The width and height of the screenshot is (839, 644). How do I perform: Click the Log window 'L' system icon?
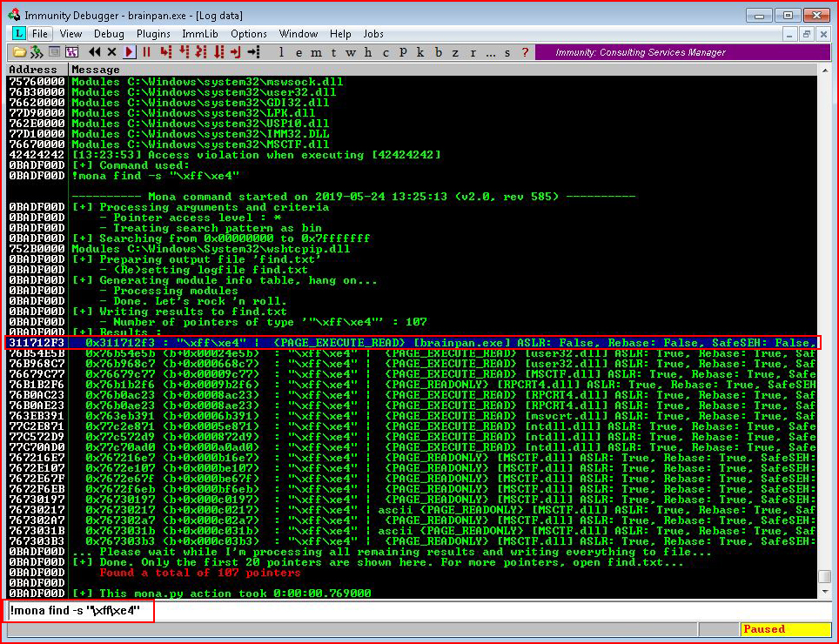click(x=19, y=33)
